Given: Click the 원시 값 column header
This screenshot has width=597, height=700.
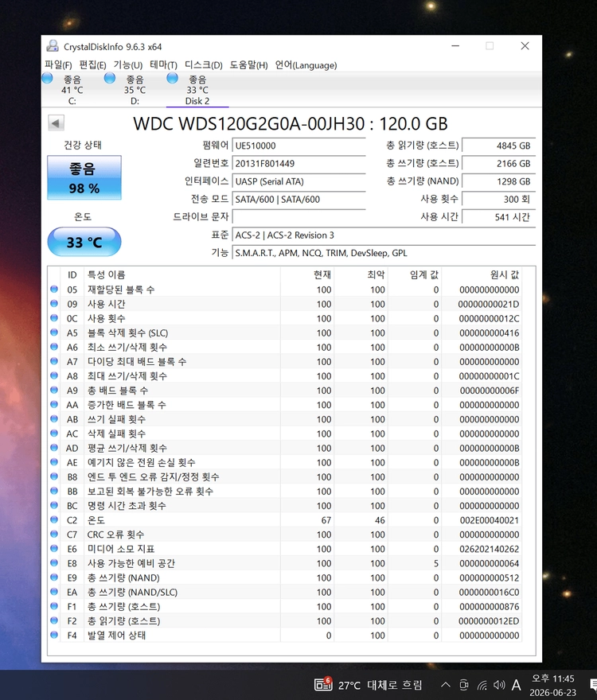Looking at the screenshot, I should coord(482,274).
